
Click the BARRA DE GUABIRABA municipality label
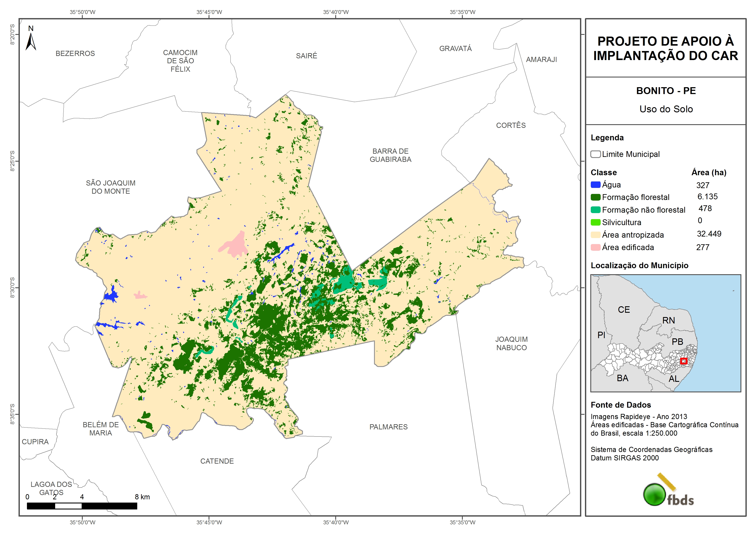tap(391, 155)
